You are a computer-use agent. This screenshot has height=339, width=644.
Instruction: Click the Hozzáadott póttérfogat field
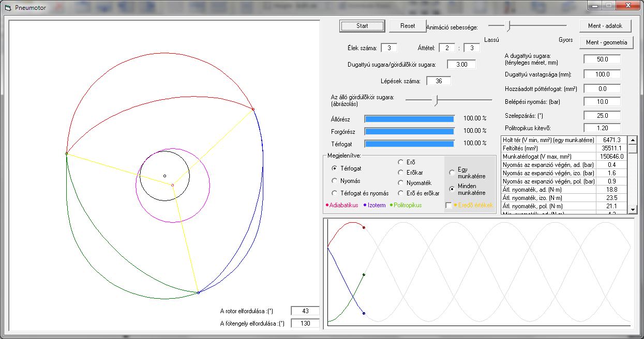coord(602,89)
